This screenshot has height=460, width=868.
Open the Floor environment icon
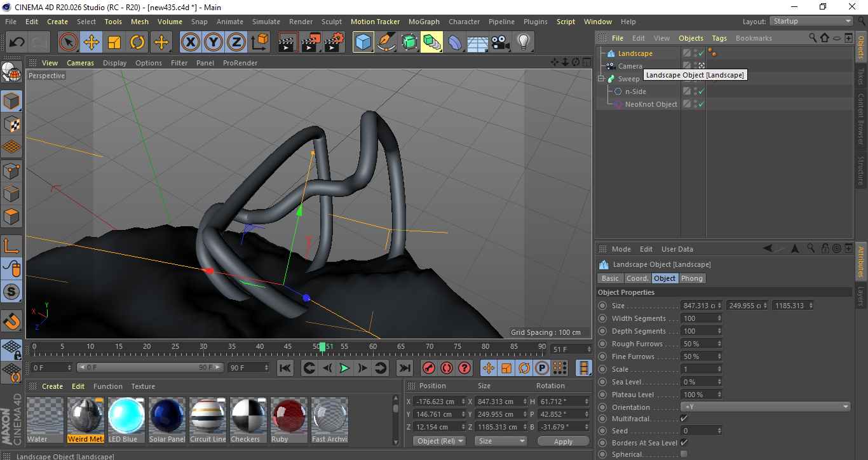(x=478, y=43)
